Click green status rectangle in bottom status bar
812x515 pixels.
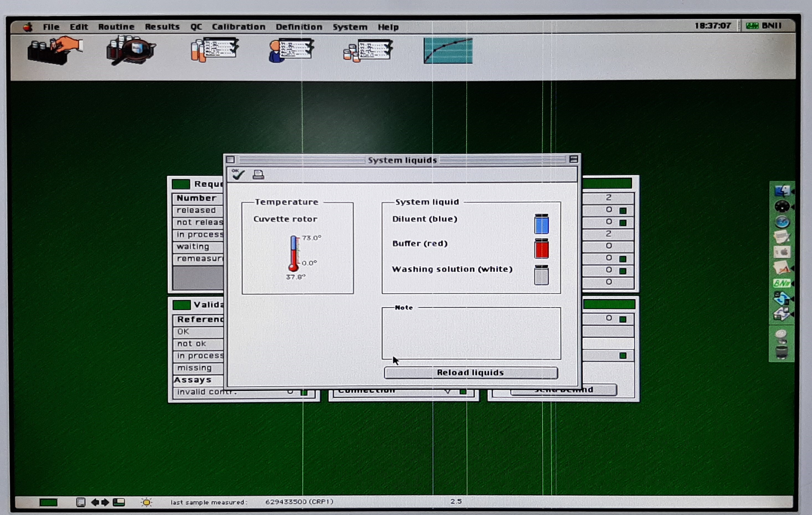48,503
